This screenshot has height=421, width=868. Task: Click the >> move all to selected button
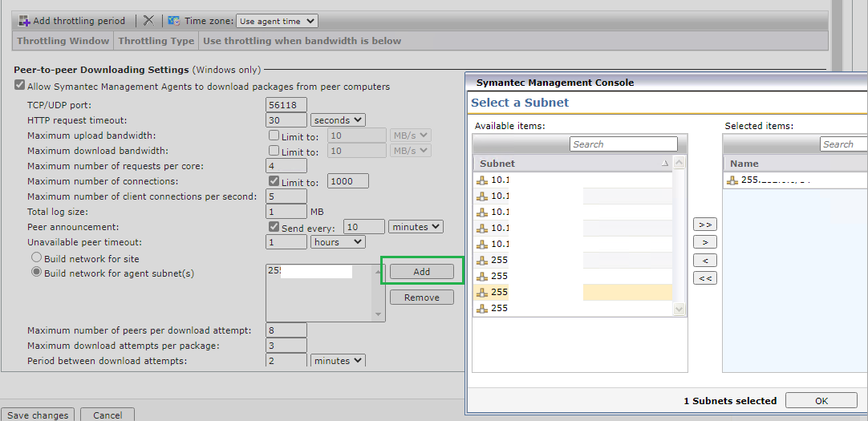point(705,225)
